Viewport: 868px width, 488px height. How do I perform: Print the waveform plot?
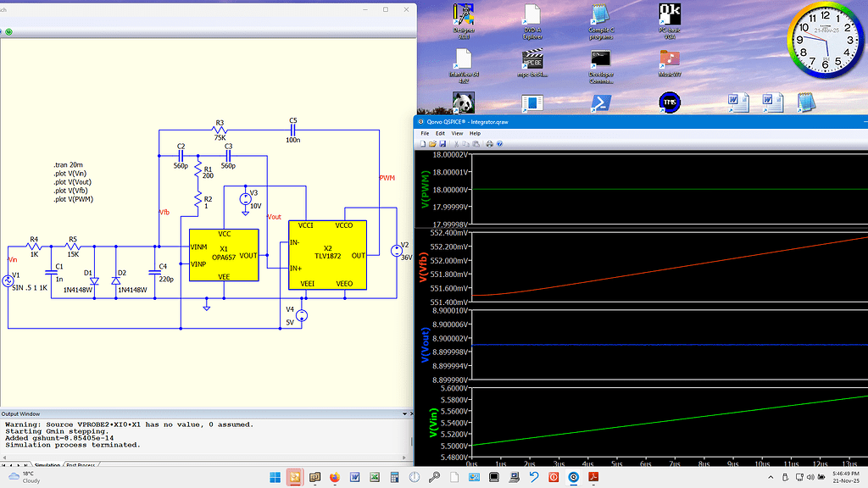pyautogui.click(x=489, y=143)
